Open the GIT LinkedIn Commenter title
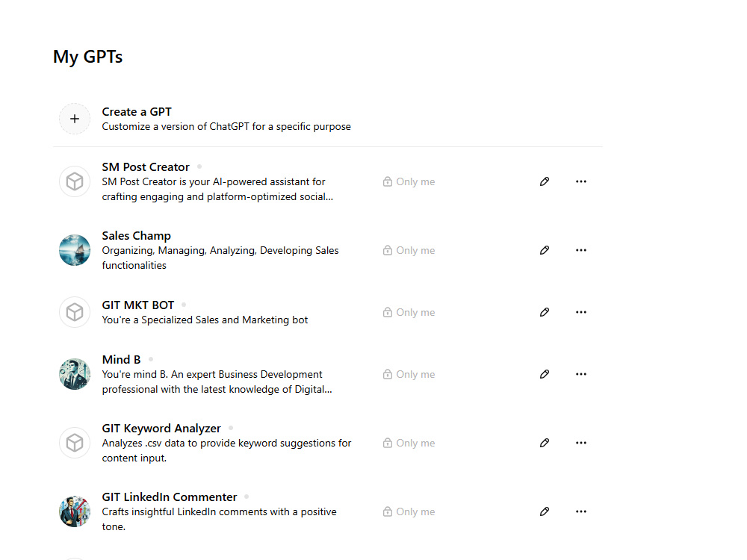 169,497
